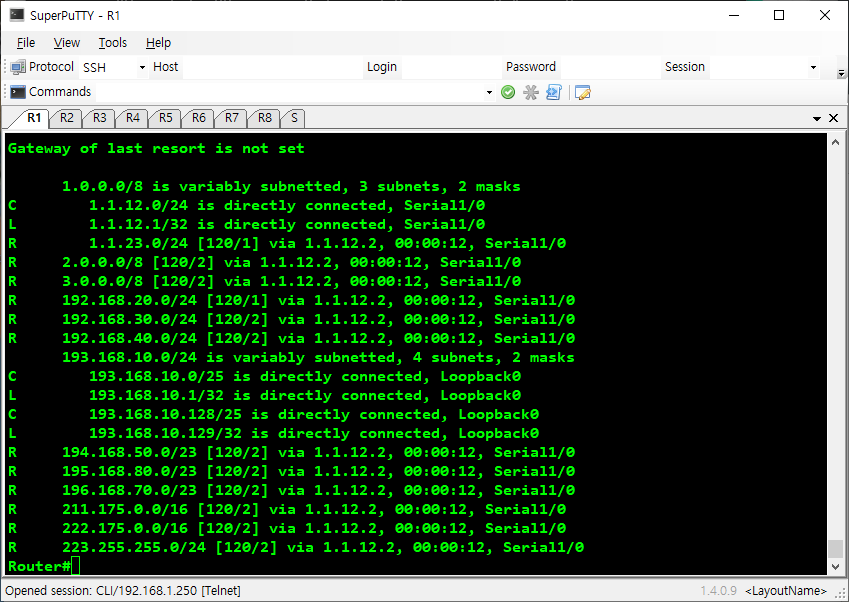Switch to the R4 tab
Screen dimensions: 849x602
pyautogui.click(x=132, y=118)
